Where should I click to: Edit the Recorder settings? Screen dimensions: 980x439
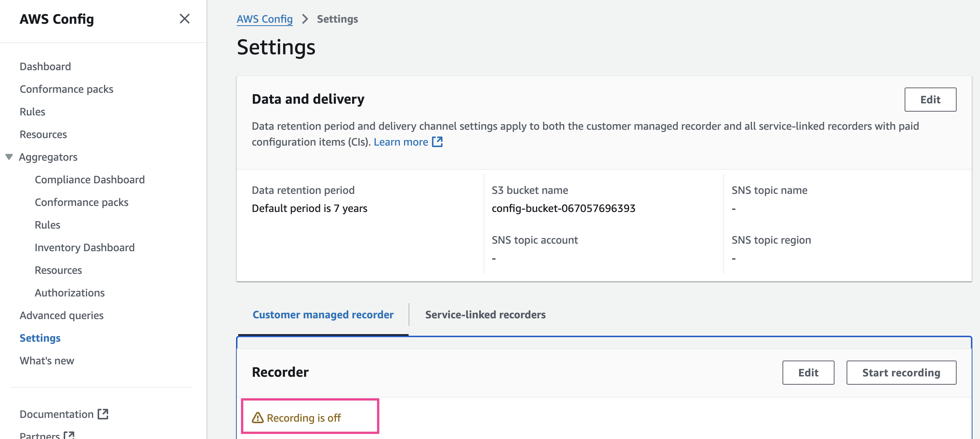(808, 372)
